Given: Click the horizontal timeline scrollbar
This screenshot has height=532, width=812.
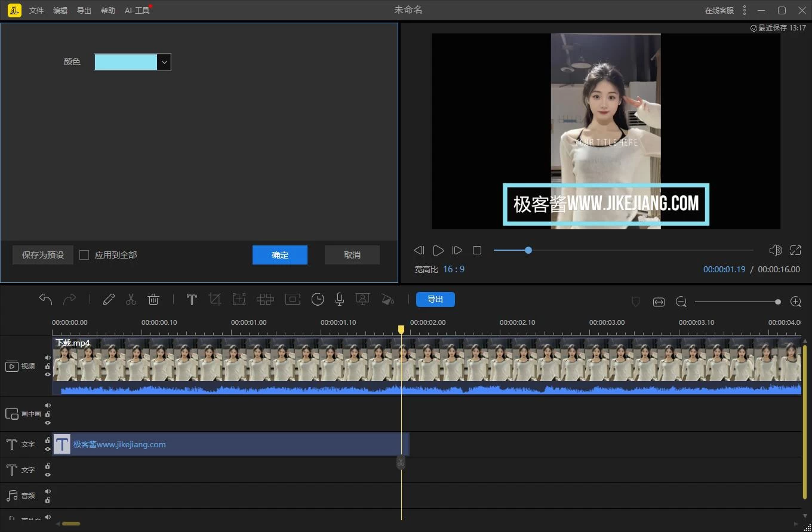Looking at the screenshot, I should (70, 524).
